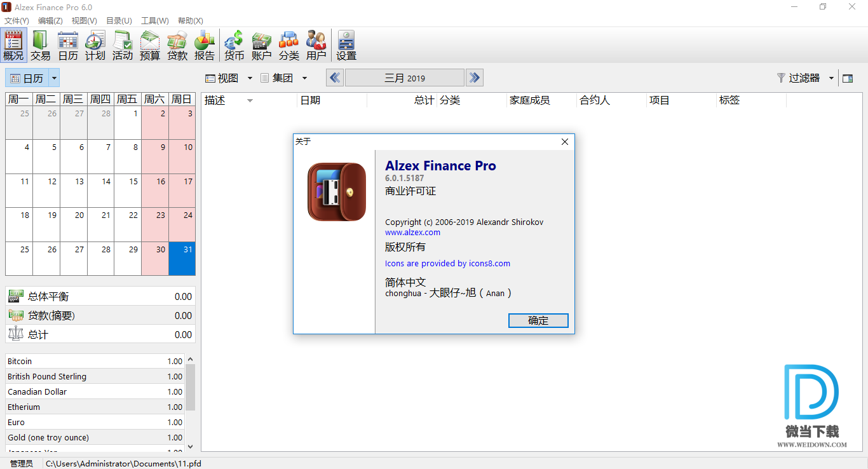Open the 概况 overview toolbar icon
The width and height of the screenshot is (868, 469).
pyautogui.click(x=13, y=45)
